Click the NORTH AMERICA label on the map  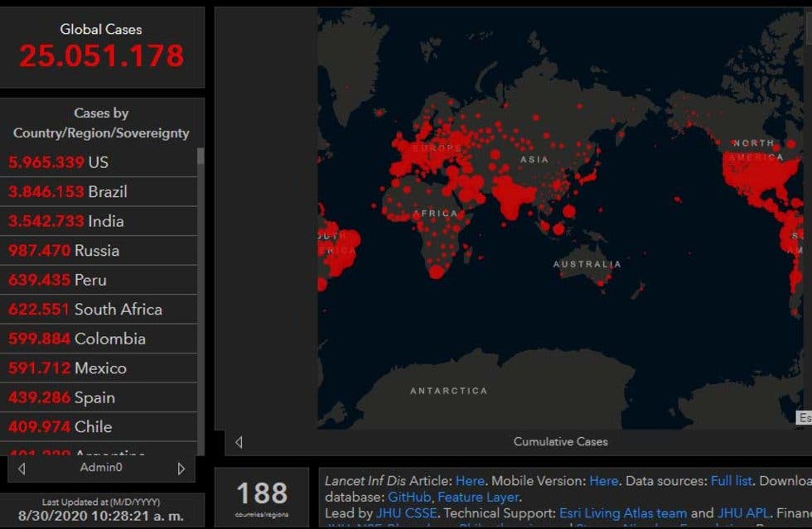(756, 150)
